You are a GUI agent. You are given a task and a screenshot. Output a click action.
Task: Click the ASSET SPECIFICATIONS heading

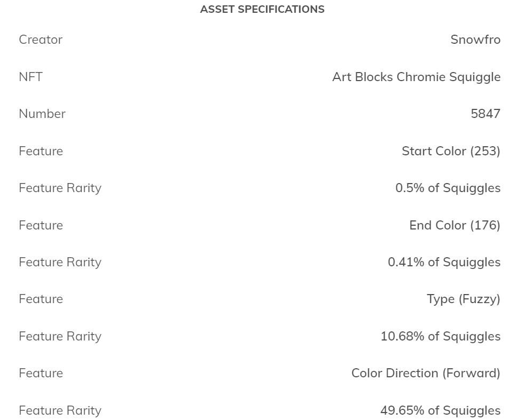click(262, 9)
